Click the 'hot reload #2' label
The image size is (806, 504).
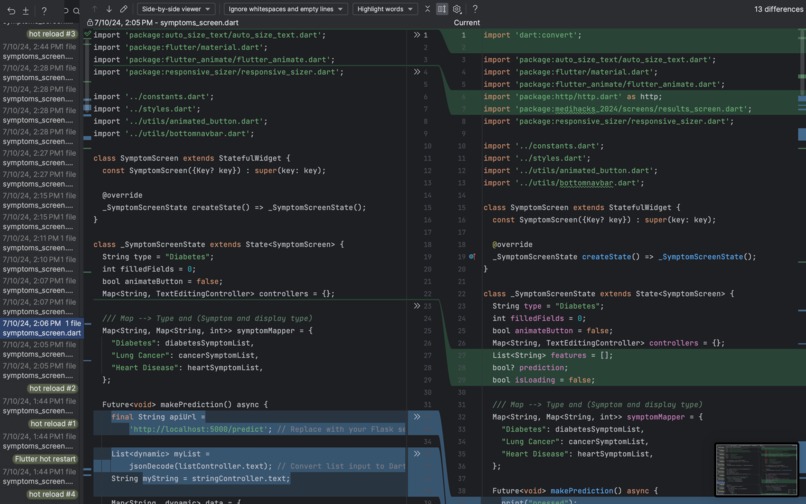point(52,389)
